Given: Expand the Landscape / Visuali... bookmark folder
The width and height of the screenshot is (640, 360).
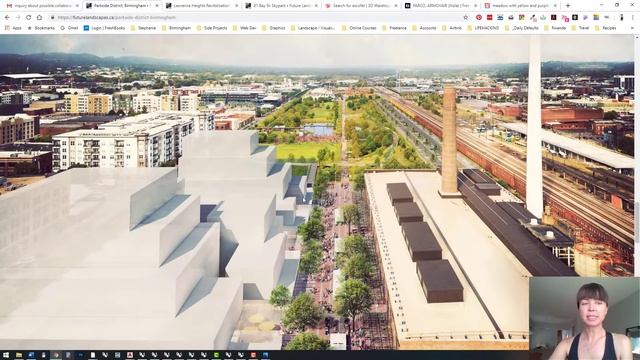Looking at the screenshot, I should click(x=313, y=28).
